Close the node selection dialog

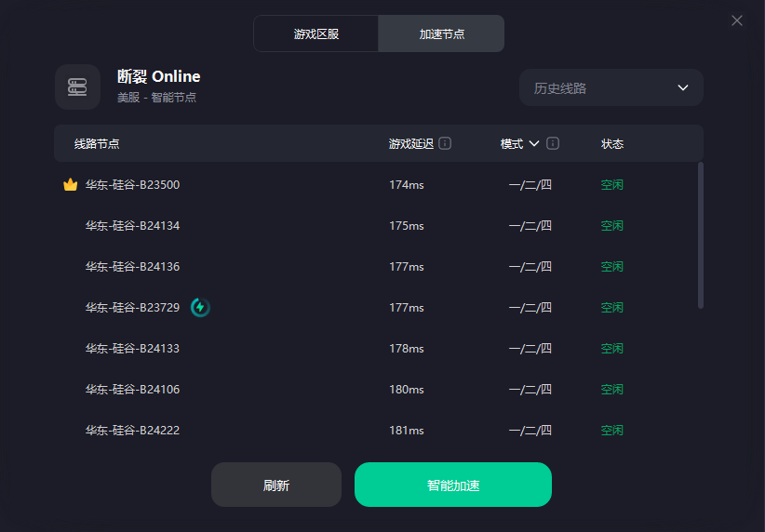click(x=737, y=20)
